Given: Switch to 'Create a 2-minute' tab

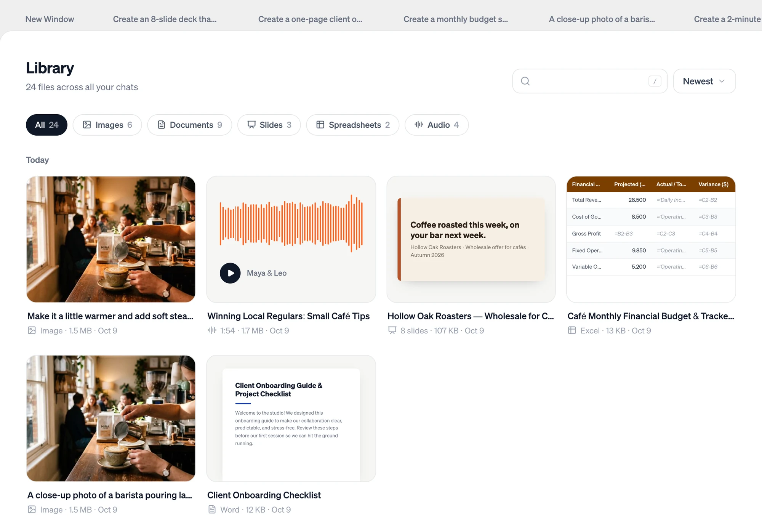Looking at the screenshot, I should click(727, 19).
